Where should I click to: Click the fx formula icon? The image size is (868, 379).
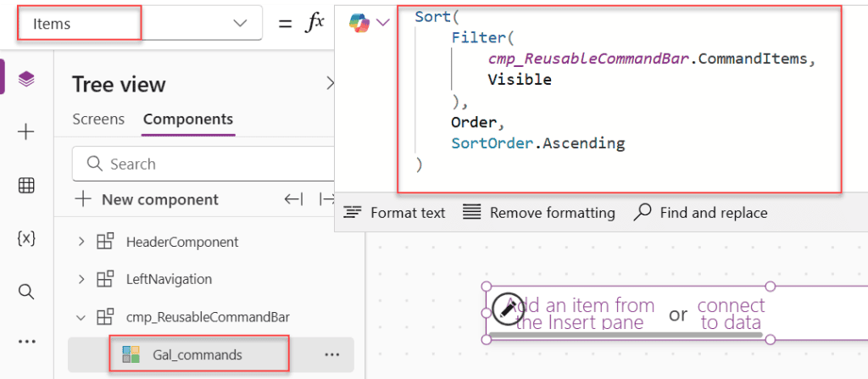[315, 23]
